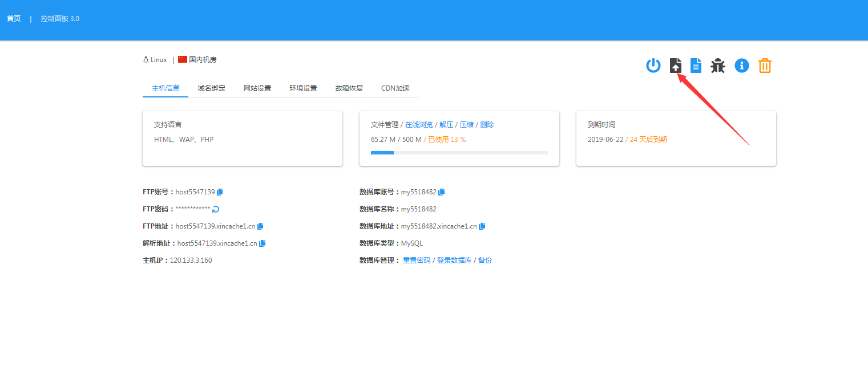Click the 数据库类型 MySQL value
This screenshot has width=868, height=387.
(x=412, y=243)
